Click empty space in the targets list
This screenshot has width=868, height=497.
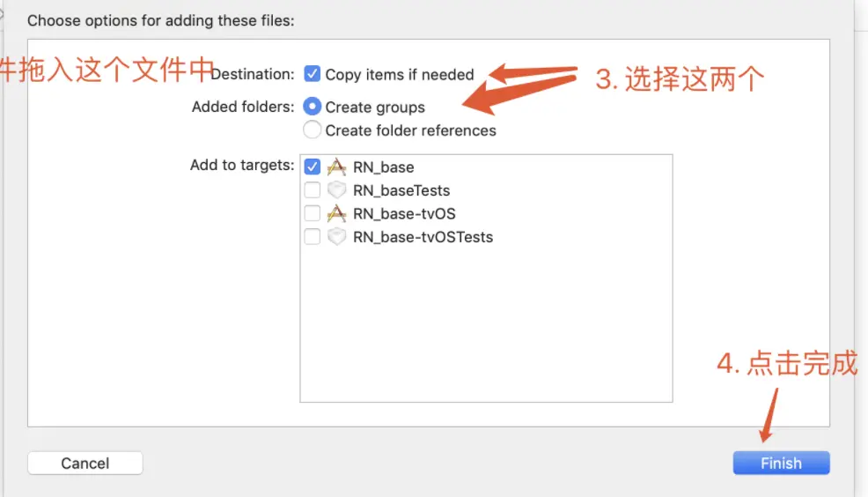pyautogui.click(x=486, y=326)
